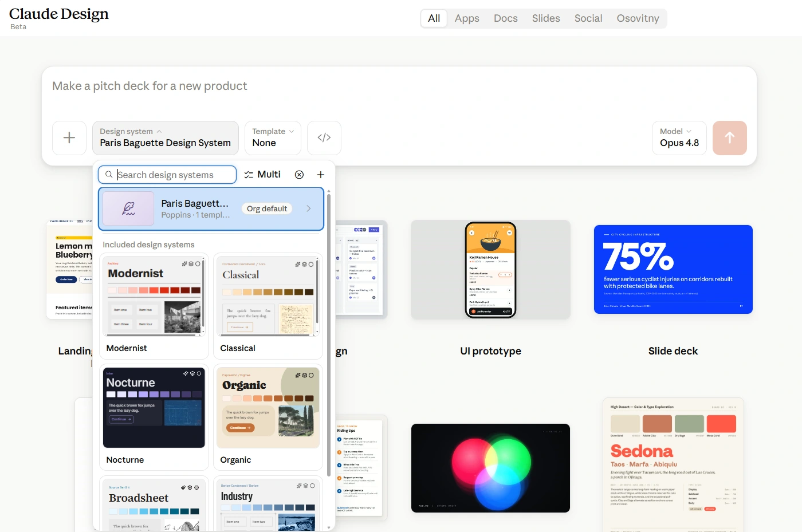
Task: Click the design systems list scrollbar
Action: pos(329,334)
